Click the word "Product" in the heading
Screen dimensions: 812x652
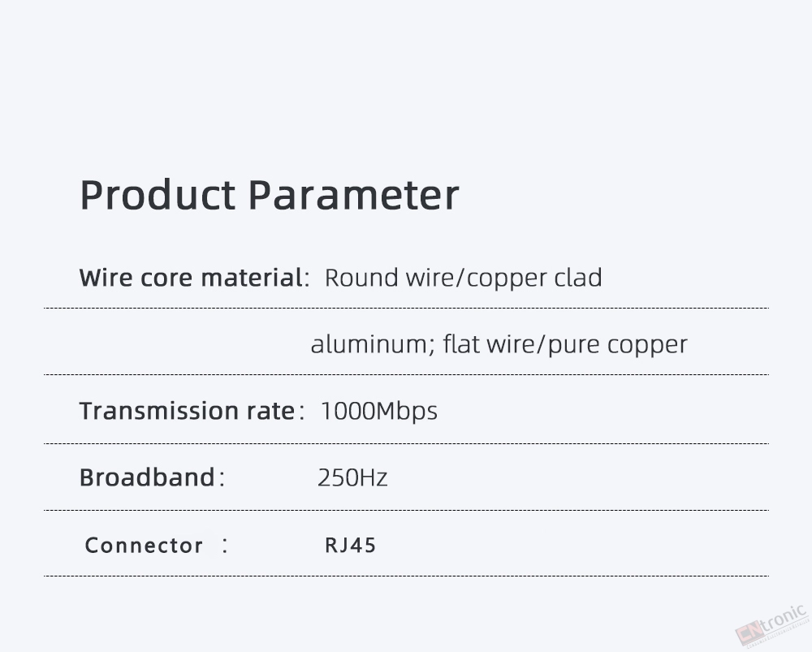158,195
